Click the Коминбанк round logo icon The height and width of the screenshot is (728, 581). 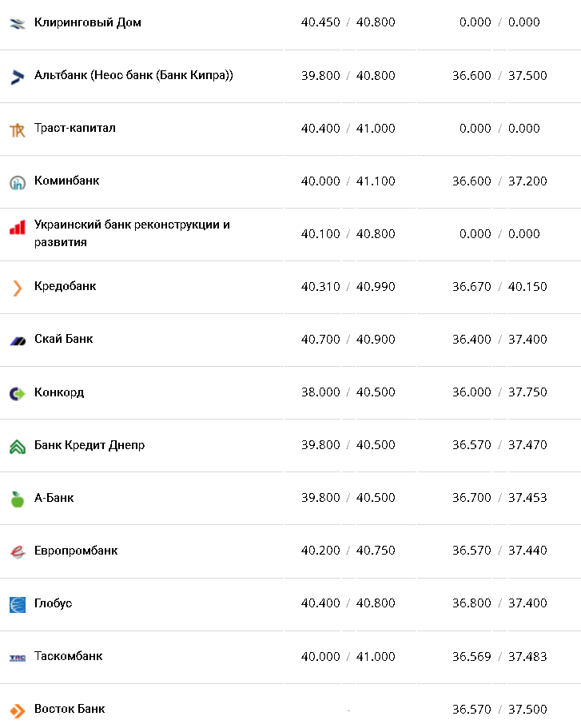point(18,182)
